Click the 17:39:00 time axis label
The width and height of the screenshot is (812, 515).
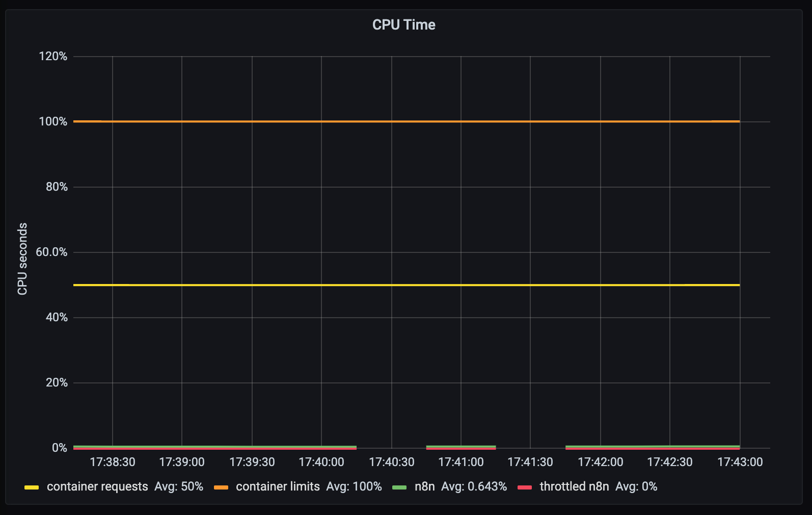click(x=182, y=462)
